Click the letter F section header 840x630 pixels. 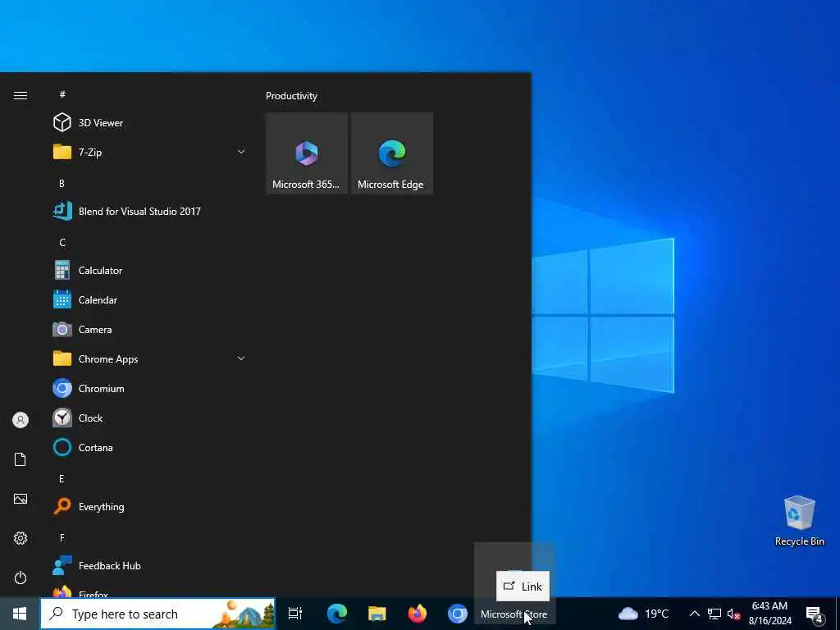coord(62,538)
